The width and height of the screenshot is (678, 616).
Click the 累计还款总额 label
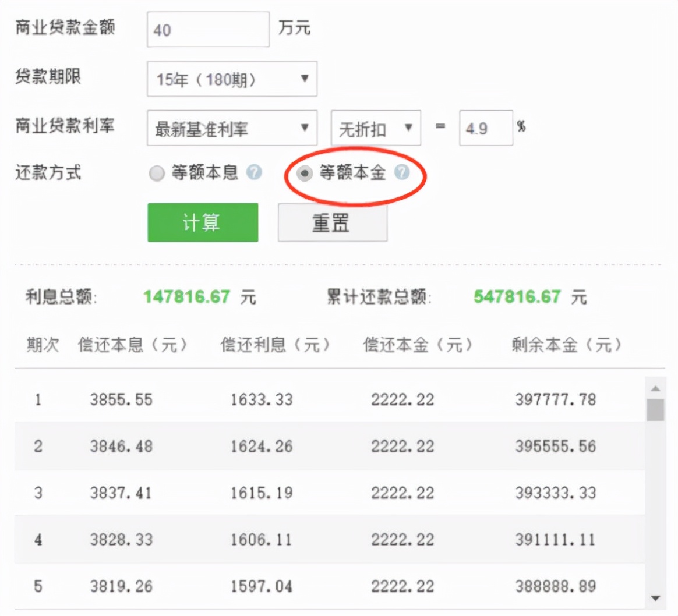pos(379,297)
